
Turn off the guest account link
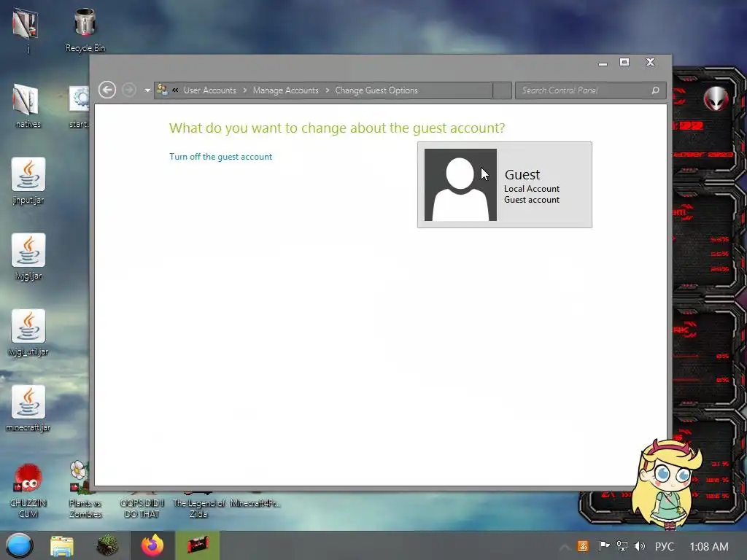point(220,157)
